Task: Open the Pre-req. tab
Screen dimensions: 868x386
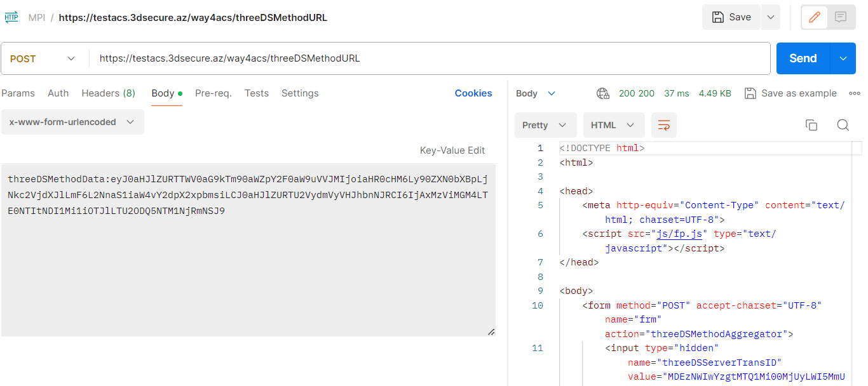Action: click(214, 93)
